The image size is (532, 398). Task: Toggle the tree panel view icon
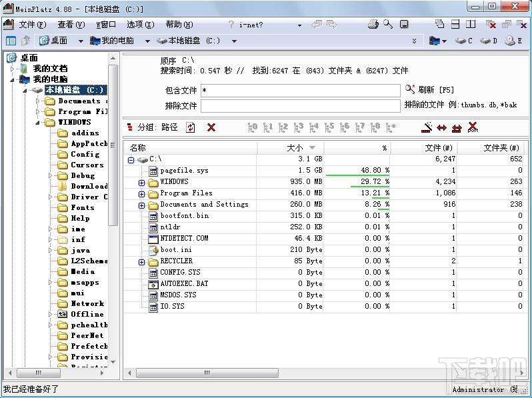click(11, 41)
